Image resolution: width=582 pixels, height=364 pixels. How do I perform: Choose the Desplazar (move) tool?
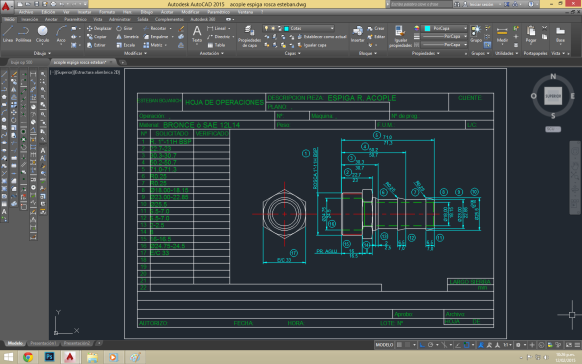(99, 29)
